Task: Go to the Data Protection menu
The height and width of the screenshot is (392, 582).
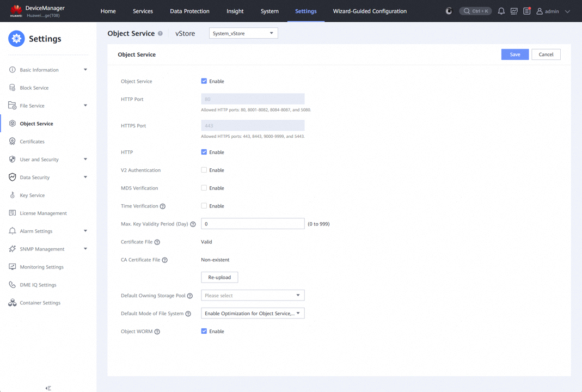Action: click(189, 11)
